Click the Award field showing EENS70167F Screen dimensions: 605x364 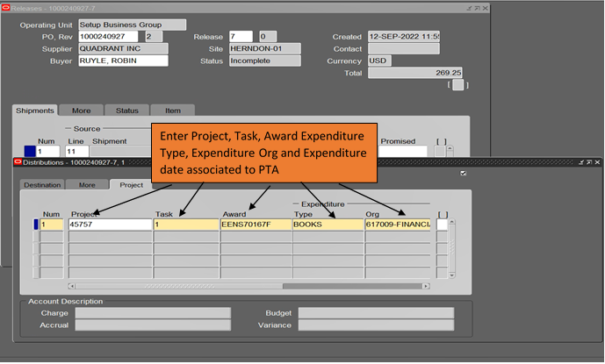pyautogui.click(x=256, y=225)
